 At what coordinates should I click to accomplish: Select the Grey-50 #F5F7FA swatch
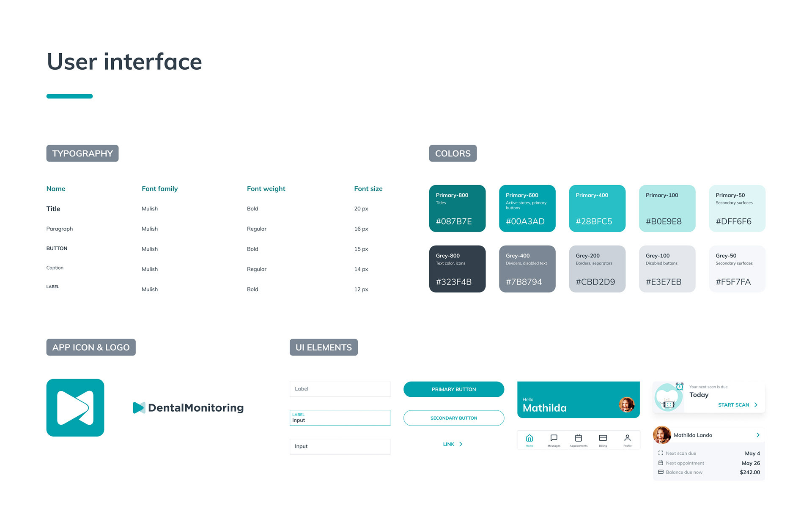[737, 269]
